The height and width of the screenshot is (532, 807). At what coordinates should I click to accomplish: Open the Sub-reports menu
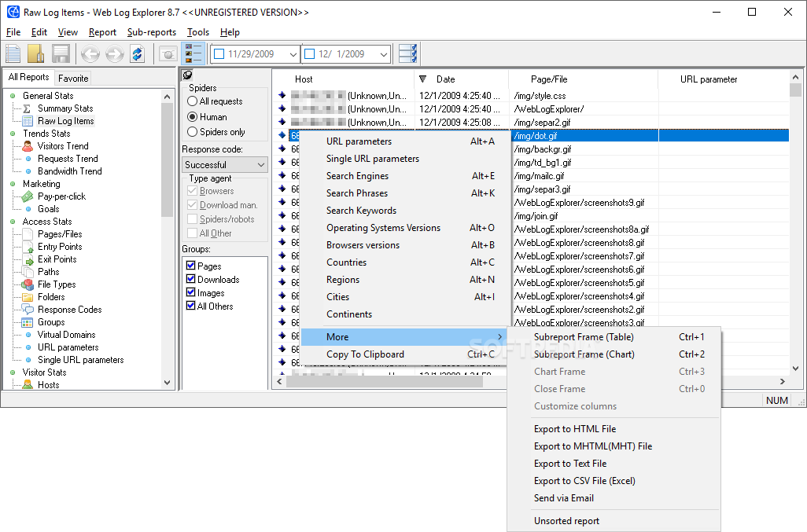pyautogui.click(x=151, y=32)
